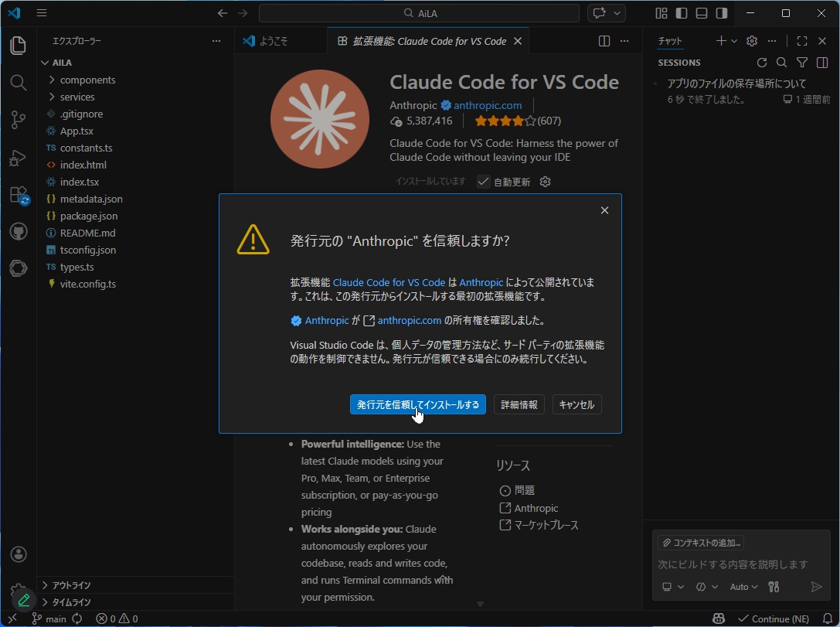Refresh the Sessions list
Viewport: 840px width, 627px height.
pyautogui.click(x=762, y=63)
